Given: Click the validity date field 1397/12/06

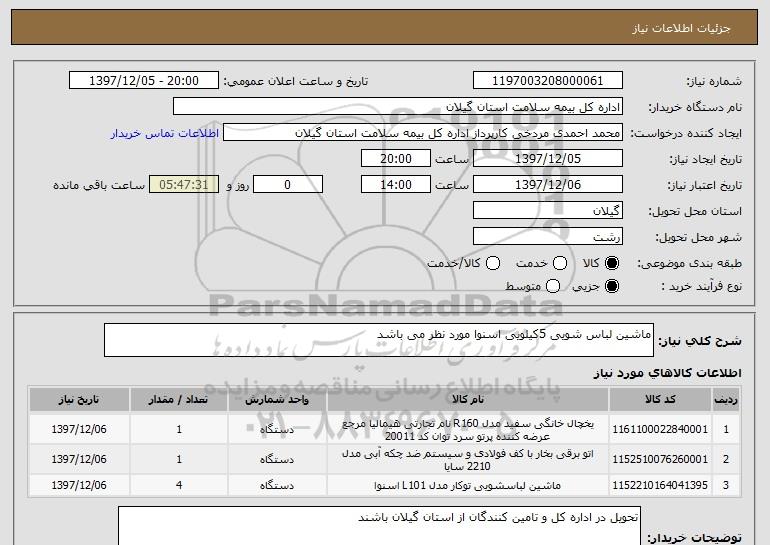Looking at the screenshot, I should (548, 185).
